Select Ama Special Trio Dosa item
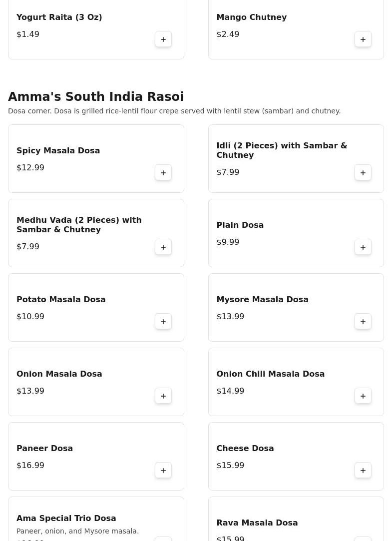This screenshot has height=541, width=392. 66,519
